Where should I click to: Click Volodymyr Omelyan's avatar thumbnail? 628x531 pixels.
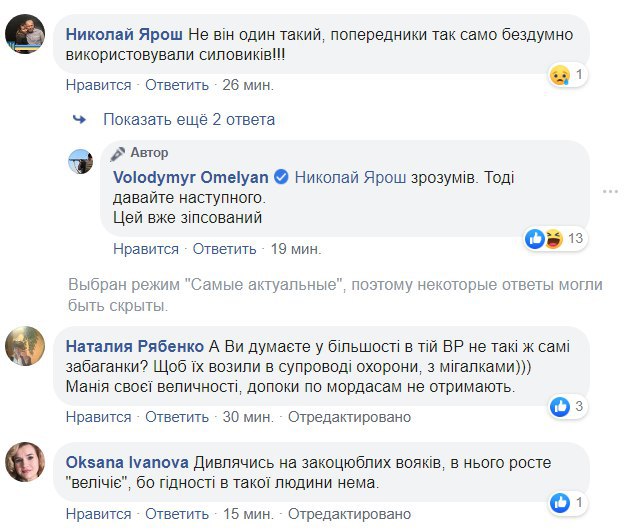click(81, 161)
